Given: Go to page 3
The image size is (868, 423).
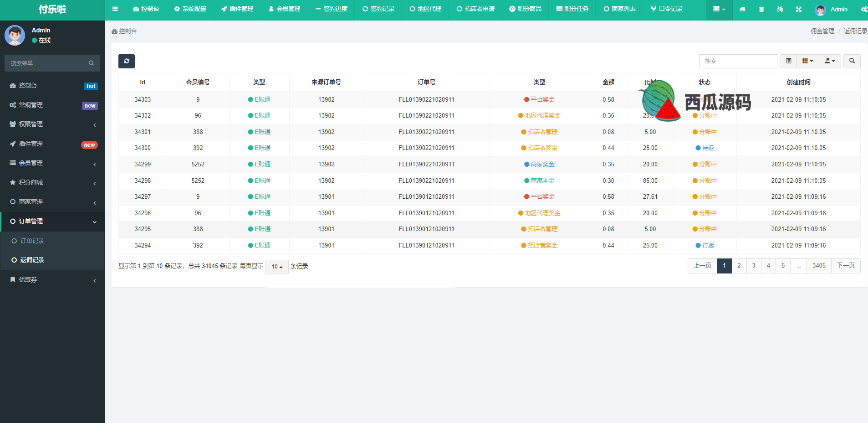Looking at the screenshot, I should [x=754, y=266].
